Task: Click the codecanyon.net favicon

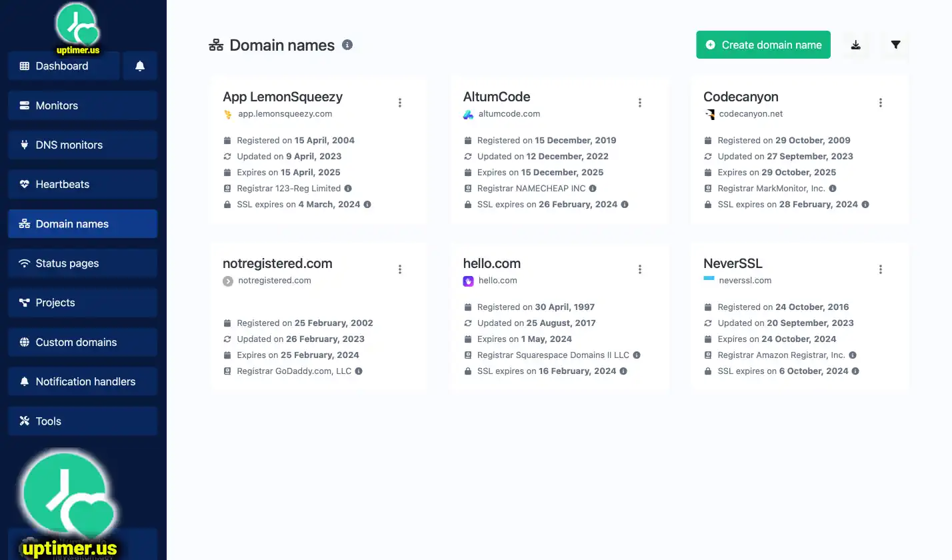Action: click(709, 114)
